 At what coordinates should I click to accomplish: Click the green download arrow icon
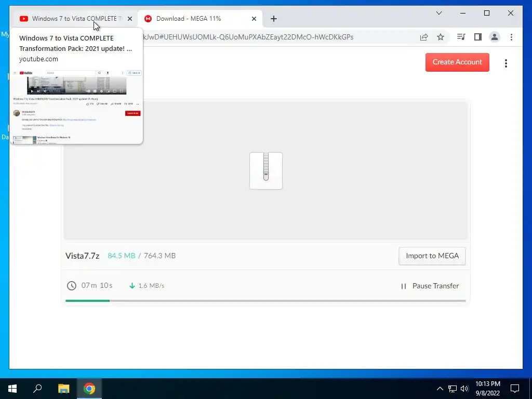pyautogui.click(x=132, y=286)
